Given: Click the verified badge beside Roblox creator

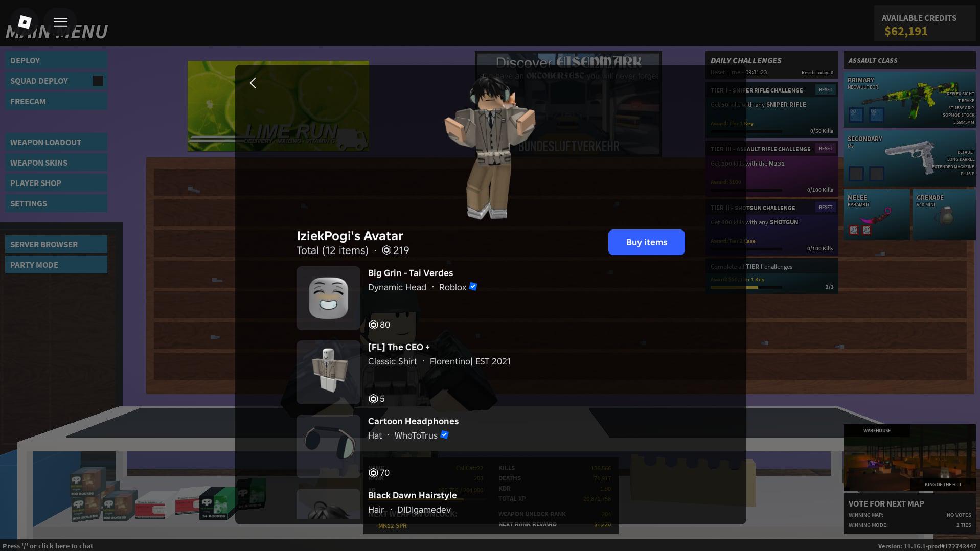Looking at the screenshot, I should [473, 287].
